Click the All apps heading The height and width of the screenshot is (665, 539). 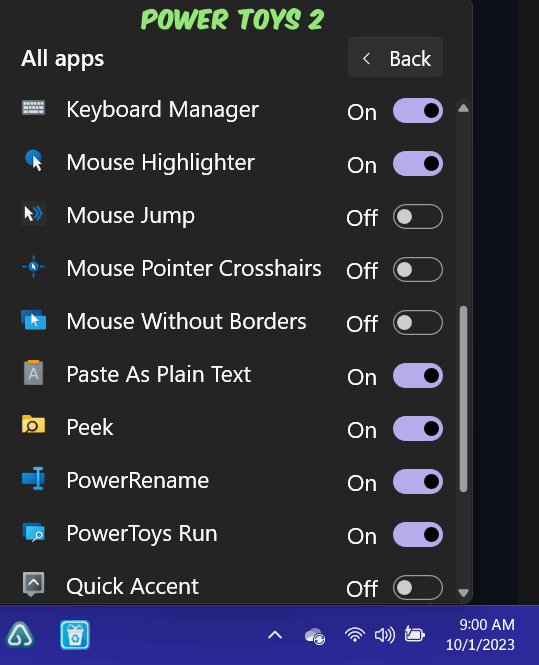pyautogui.click(x=63, y=59)
